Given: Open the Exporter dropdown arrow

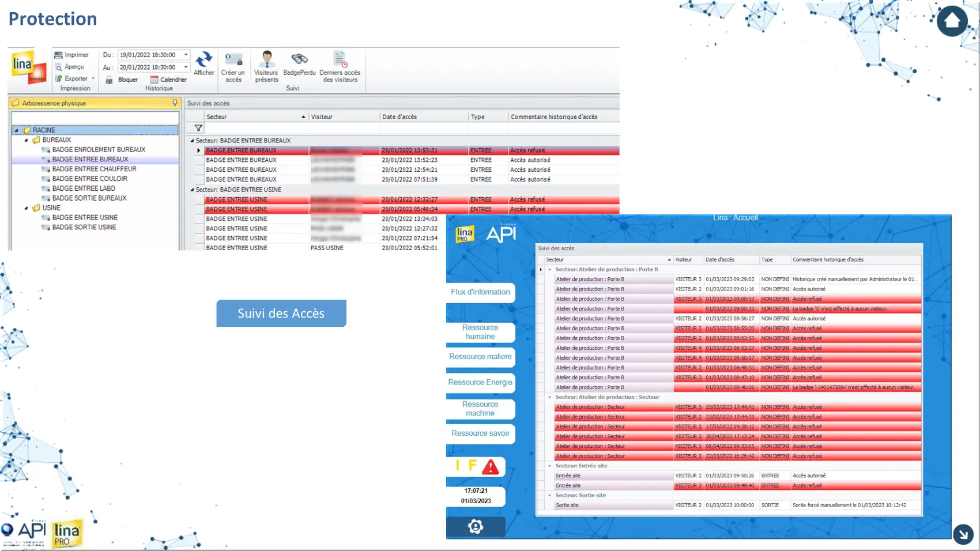Looking at the screenshot, I should click(93, 78).
